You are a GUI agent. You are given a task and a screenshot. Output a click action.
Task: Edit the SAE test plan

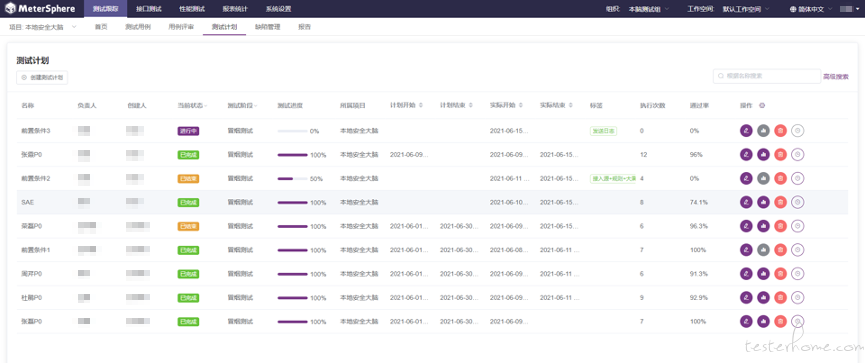click(x=746, y=202)
